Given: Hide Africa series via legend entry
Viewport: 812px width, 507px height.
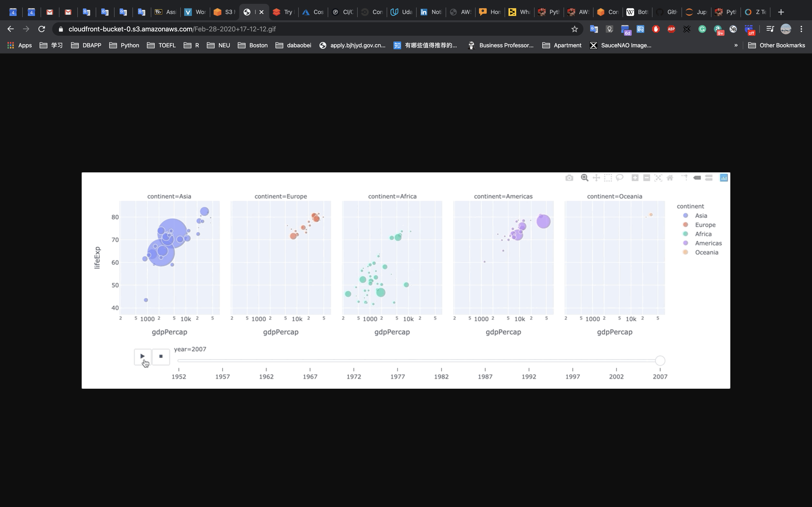Looking at the screenshot, I should (703, 234).
